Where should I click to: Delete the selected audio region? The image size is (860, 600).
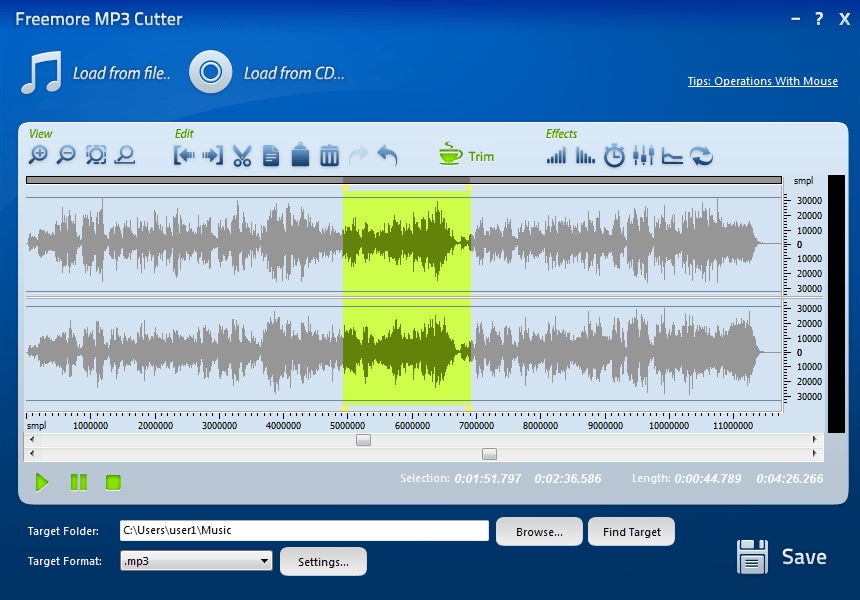pyautogui.click(x=329, y=155)
